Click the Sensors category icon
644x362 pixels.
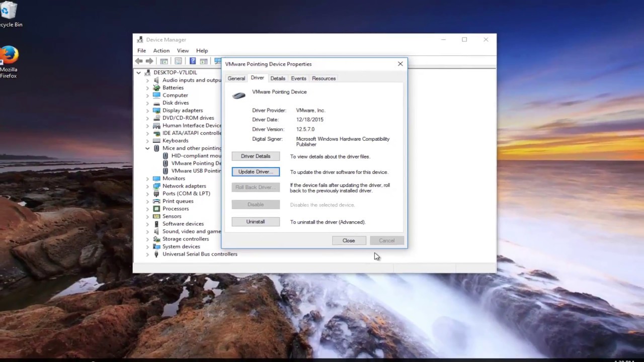tap(156, 216)
